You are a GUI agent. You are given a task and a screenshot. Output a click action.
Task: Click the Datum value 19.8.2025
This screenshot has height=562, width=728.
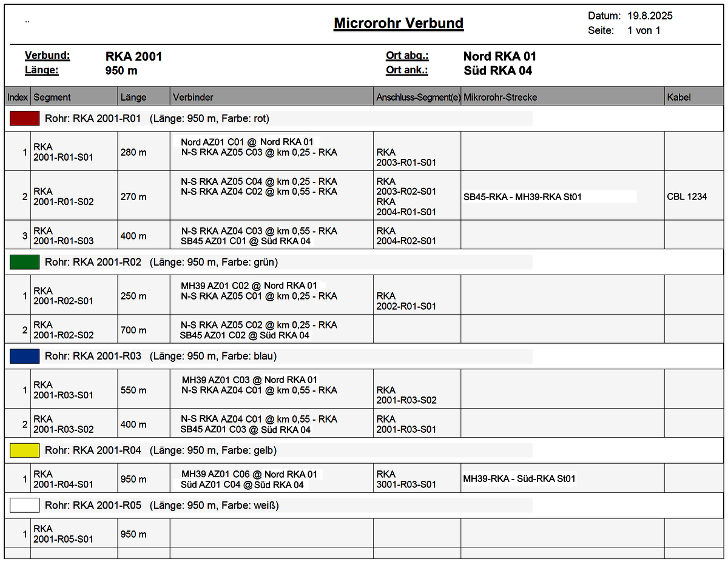point(650,16)
